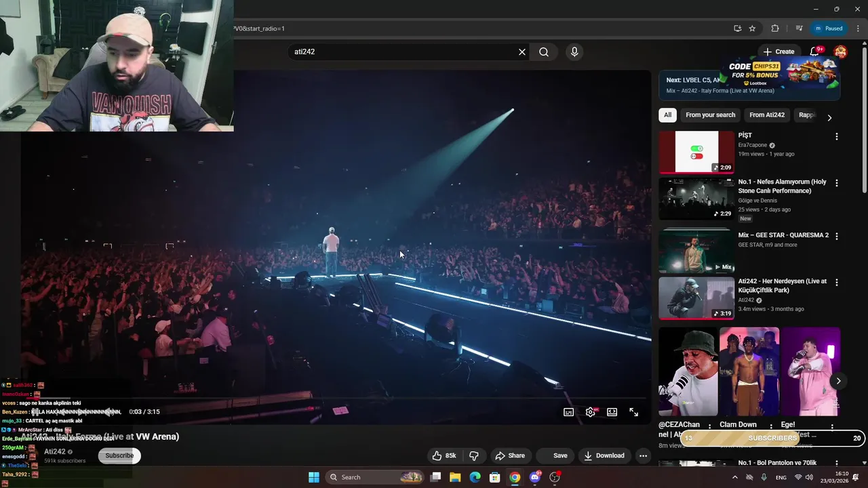Open OBS Studio from taskbar

[x=555, y=477]
